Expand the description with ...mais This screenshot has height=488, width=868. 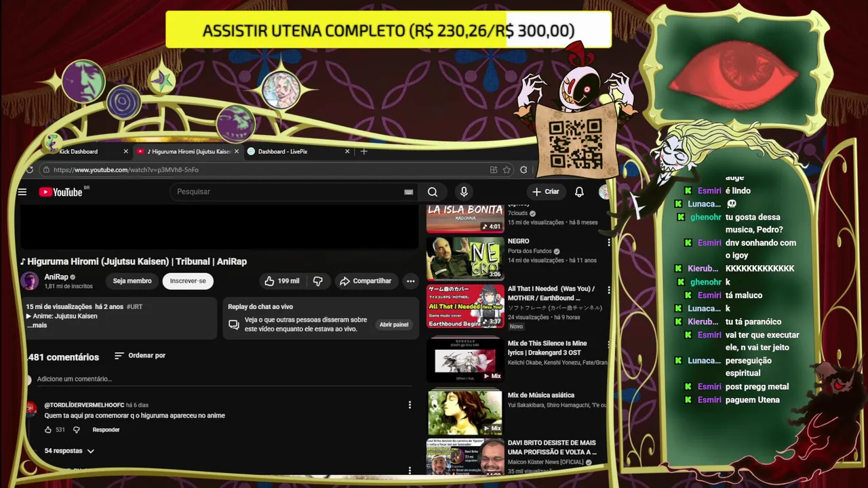click(x=37, y=325)
